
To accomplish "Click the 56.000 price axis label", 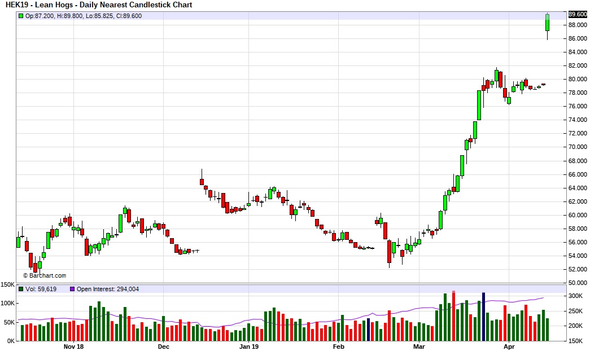I will (578, 242).
